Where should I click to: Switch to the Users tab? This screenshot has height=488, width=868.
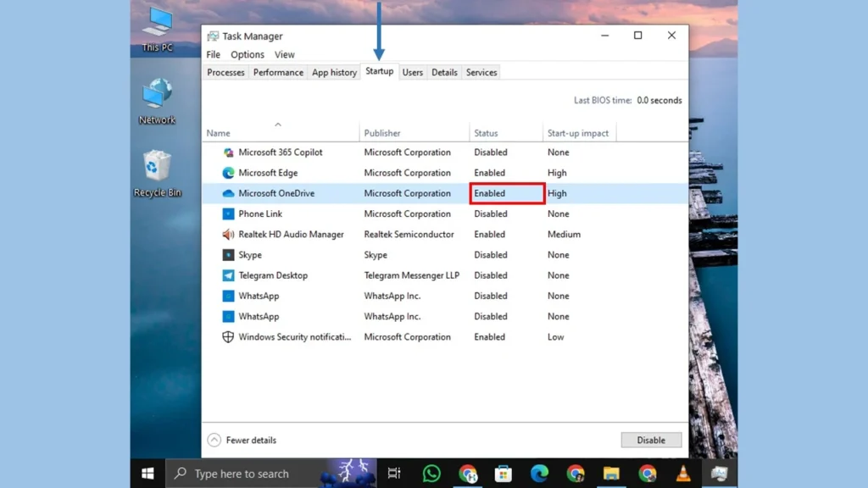point(413,73)
